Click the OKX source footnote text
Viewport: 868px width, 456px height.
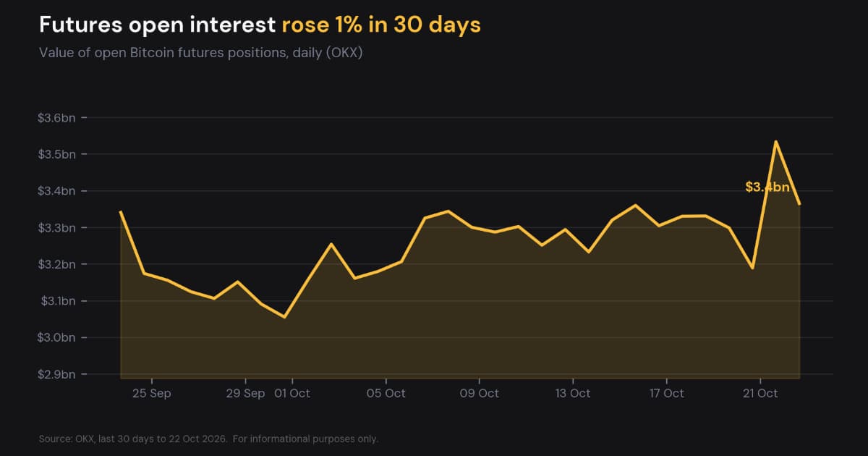click(209, 439)
